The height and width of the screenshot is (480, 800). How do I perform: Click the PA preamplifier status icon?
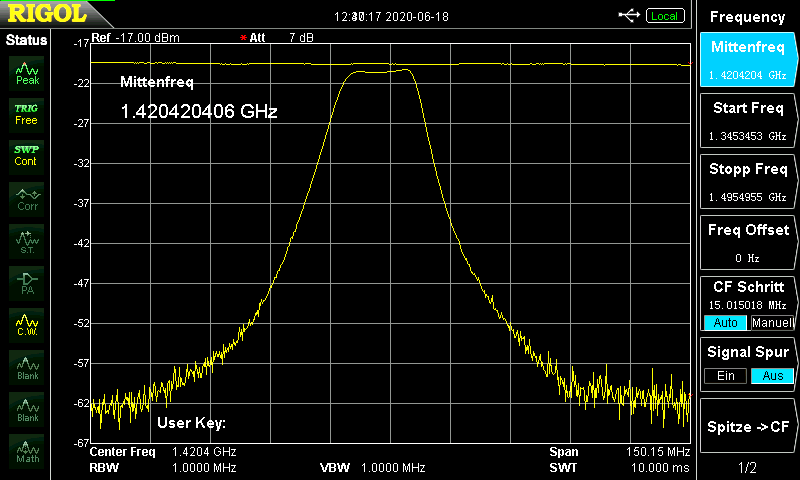27,283
